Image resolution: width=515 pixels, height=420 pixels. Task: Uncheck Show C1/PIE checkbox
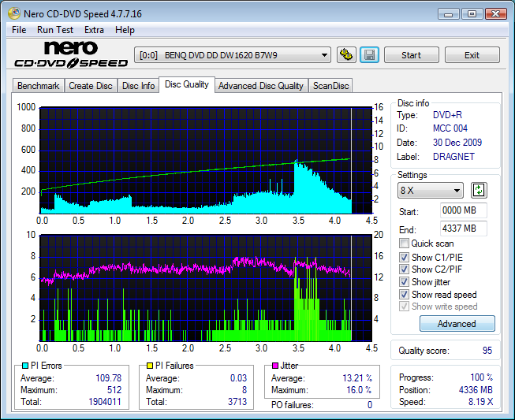[x=405, y=257]
